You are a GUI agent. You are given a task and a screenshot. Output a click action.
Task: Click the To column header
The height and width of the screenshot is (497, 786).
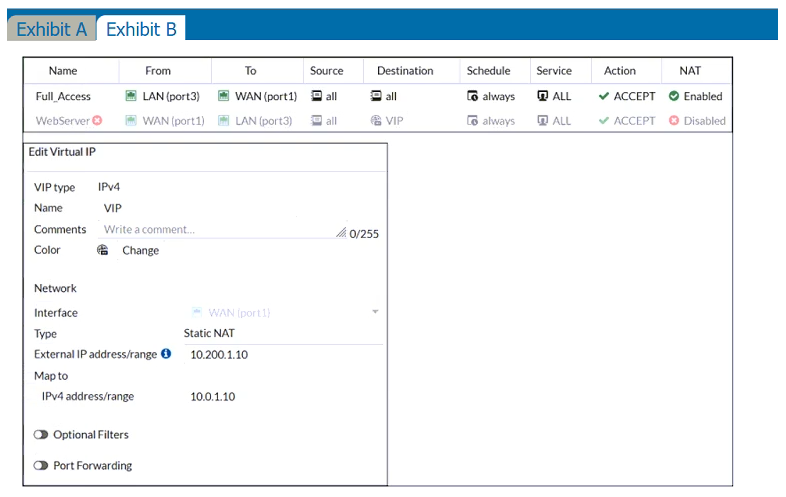tap(251, 71)
